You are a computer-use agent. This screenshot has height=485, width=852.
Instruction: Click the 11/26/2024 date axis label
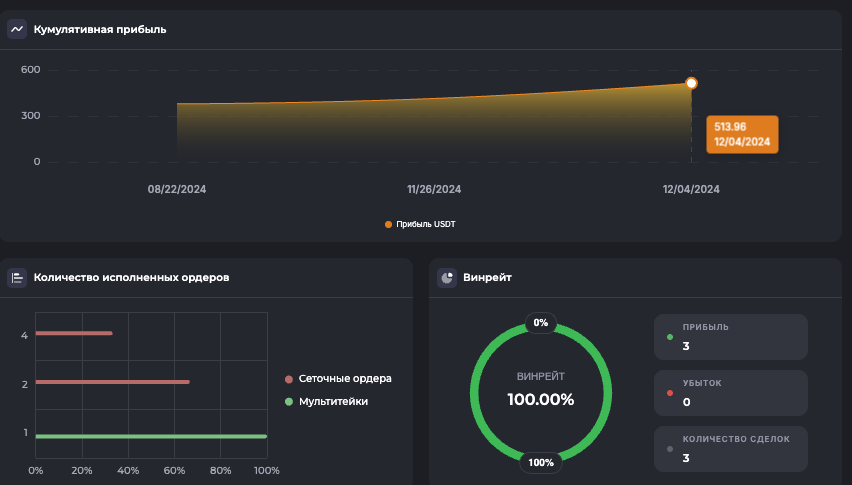tap(434, 189)
